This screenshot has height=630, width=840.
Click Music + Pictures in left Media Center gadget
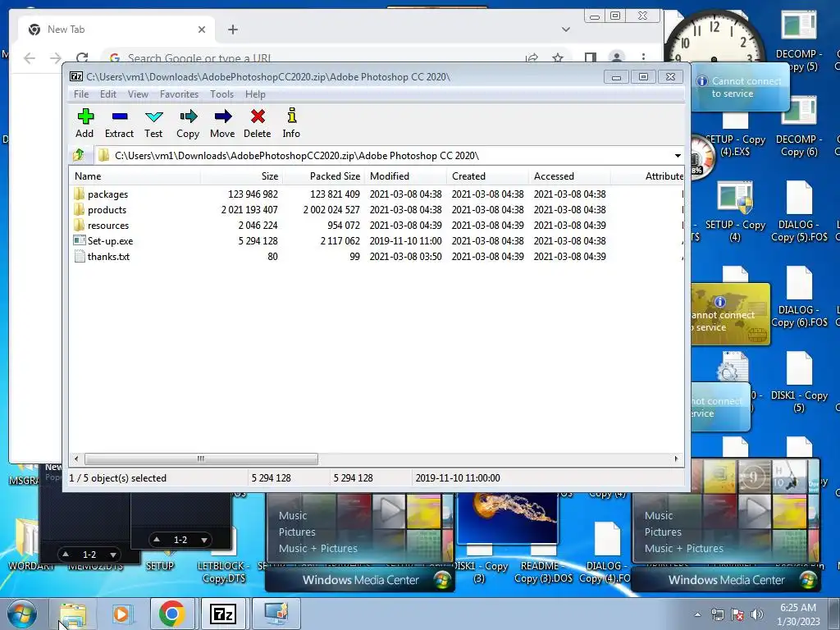(317, 549)
